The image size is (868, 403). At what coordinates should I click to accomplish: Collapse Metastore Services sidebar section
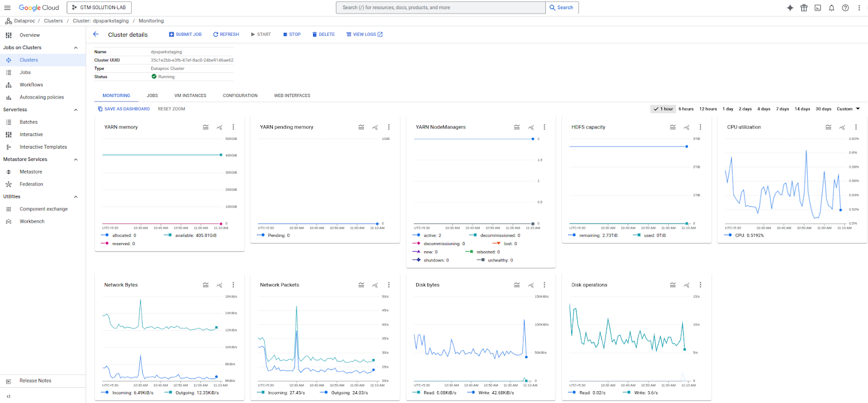click(x=76, y=159)
